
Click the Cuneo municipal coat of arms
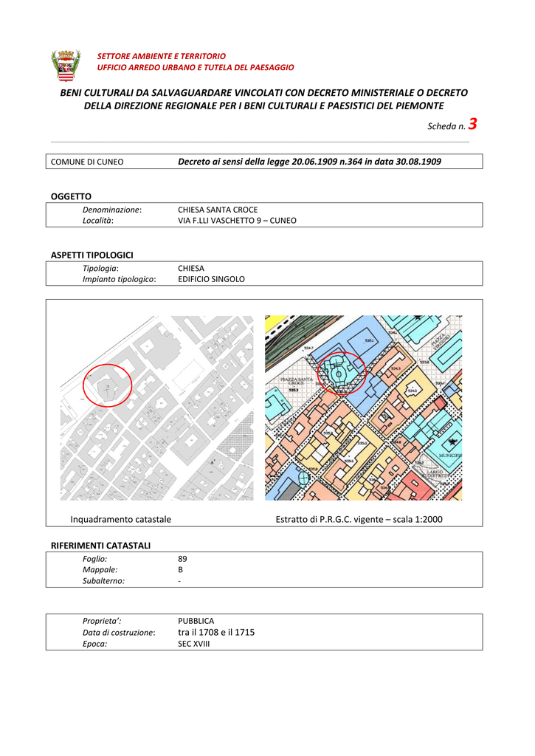point(66,66)
